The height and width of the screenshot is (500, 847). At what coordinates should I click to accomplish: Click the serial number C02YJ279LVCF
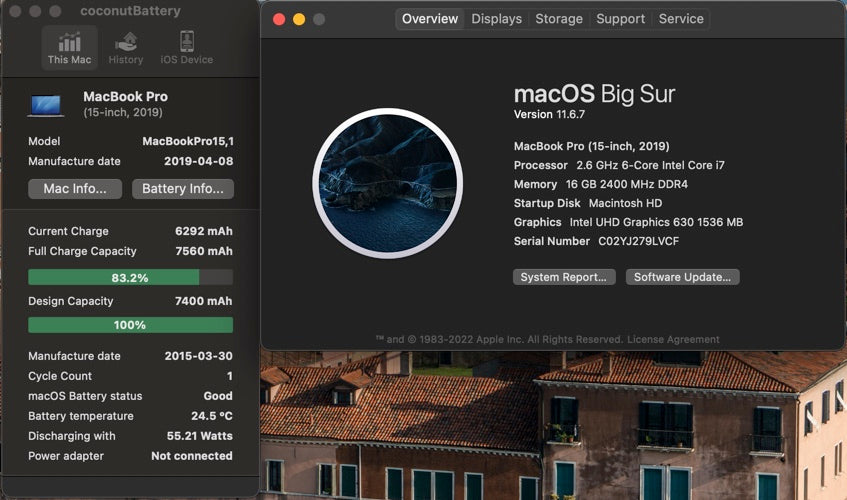638,241
